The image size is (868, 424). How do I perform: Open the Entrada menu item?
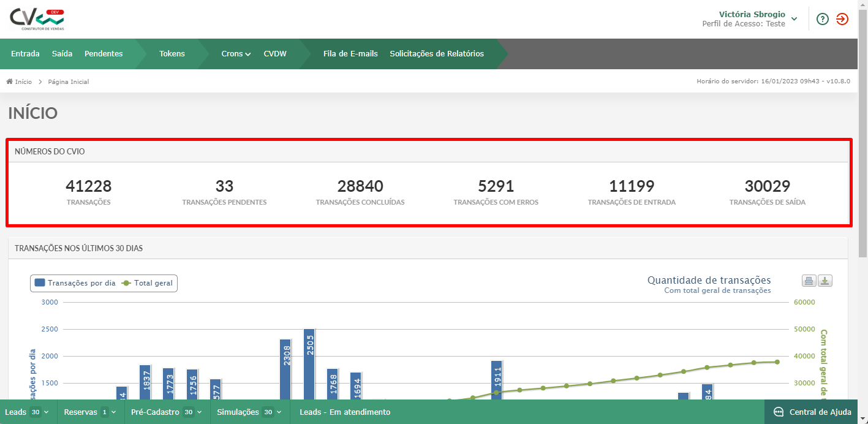[x=25, y=54]
